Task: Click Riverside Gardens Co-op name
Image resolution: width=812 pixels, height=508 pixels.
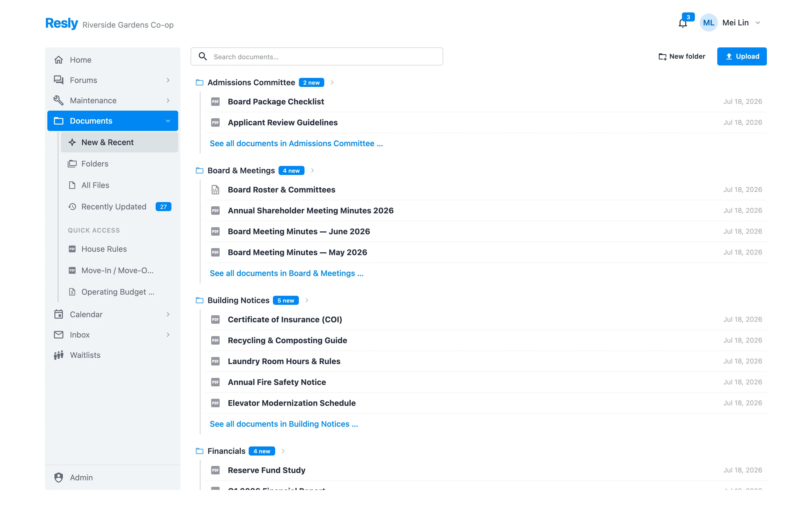Action: [128, 25]
